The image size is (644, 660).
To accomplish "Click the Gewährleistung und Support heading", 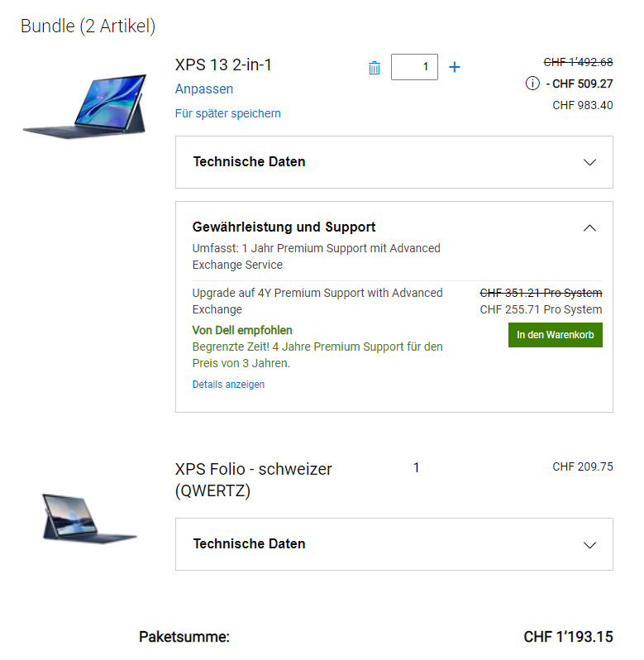I will (x=284, y=227).
